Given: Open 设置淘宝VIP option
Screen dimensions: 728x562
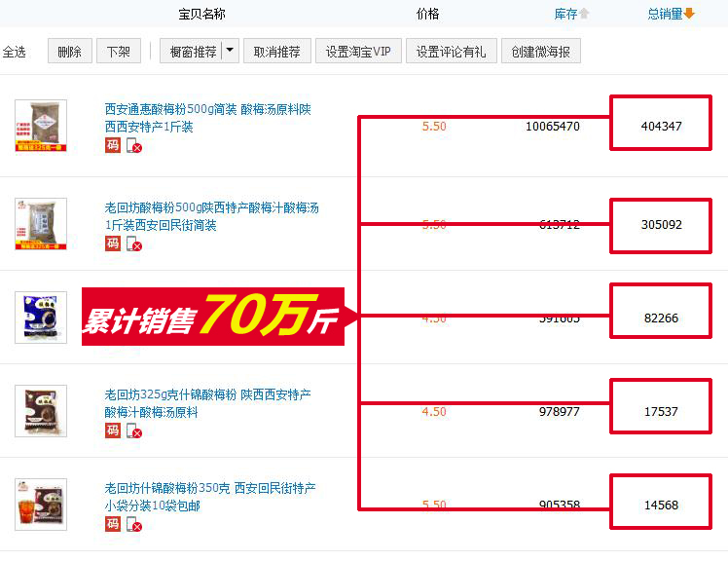Looking at the screenshot, I should click(x=358, y=51).
